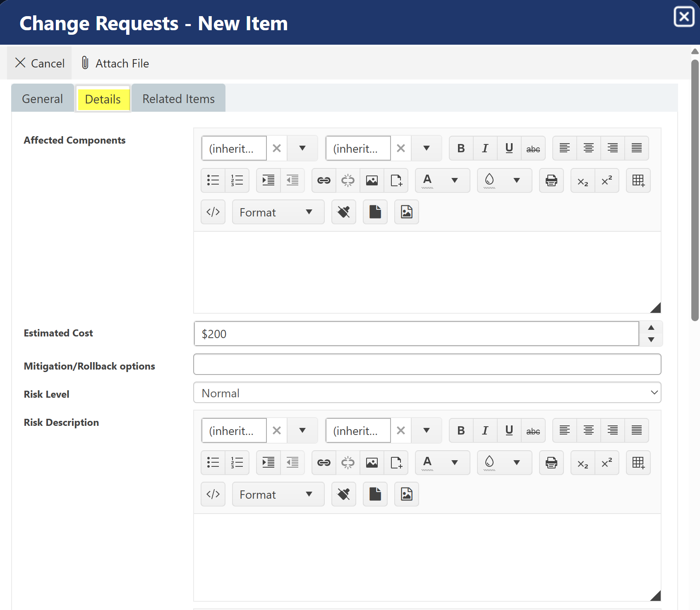This screenshot has height=610, width=700.
Task: Open background color picker in Affected Components editor
Action: pyautogui.click(x=516, y=180)
